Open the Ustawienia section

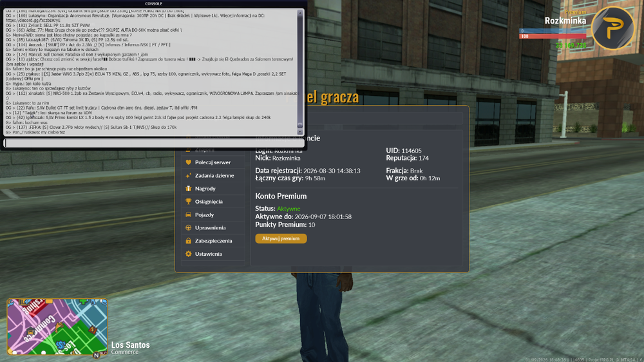(x=213, y=254)
